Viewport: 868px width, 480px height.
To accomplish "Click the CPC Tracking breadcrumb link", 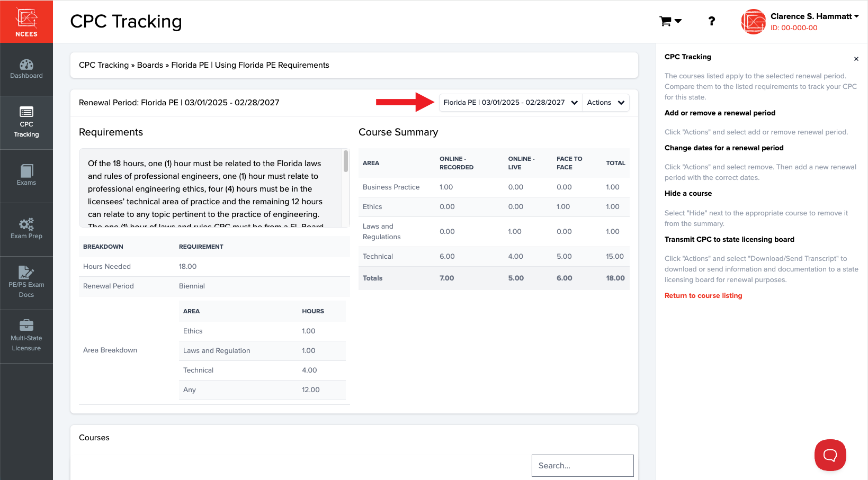I will tap(104, 65).
